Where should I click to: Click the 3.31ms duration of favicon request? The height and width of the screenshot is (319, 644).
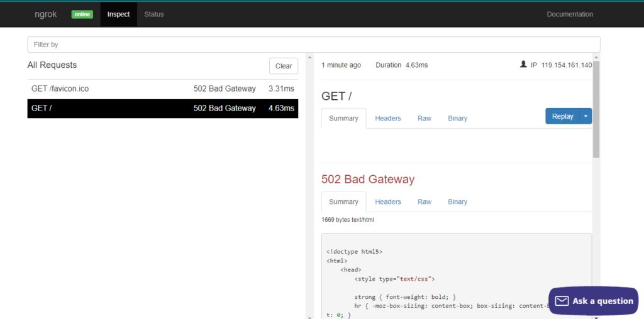coord(281,89)
